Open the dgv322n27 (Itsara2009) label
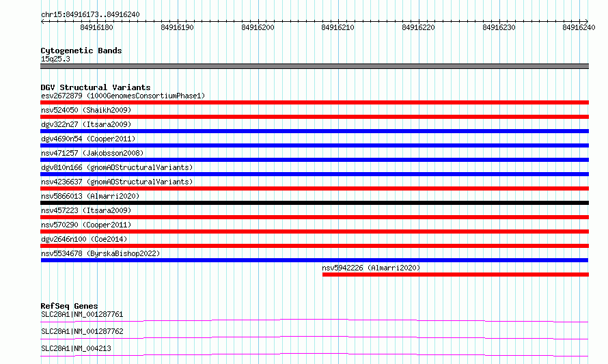Screen dimensions: 608x364 86,124
